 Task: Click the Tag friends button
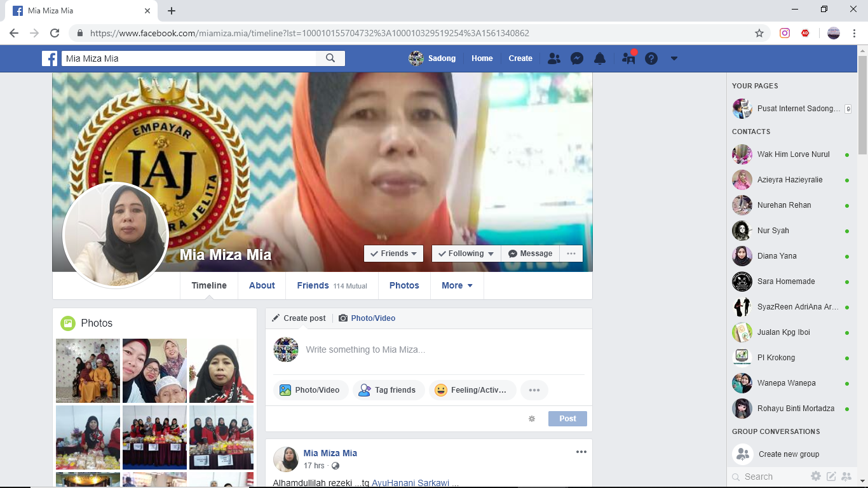point(388,390)
